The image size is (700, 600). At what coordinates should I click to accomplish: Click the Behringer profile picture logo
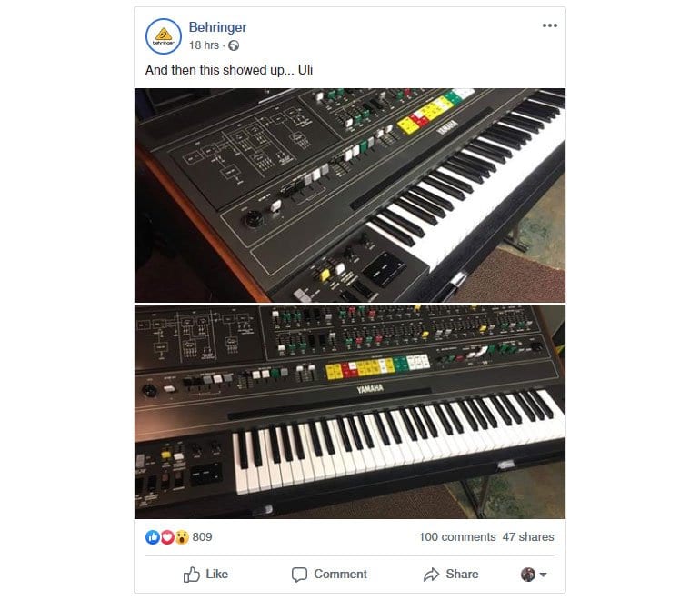(164, 36)
